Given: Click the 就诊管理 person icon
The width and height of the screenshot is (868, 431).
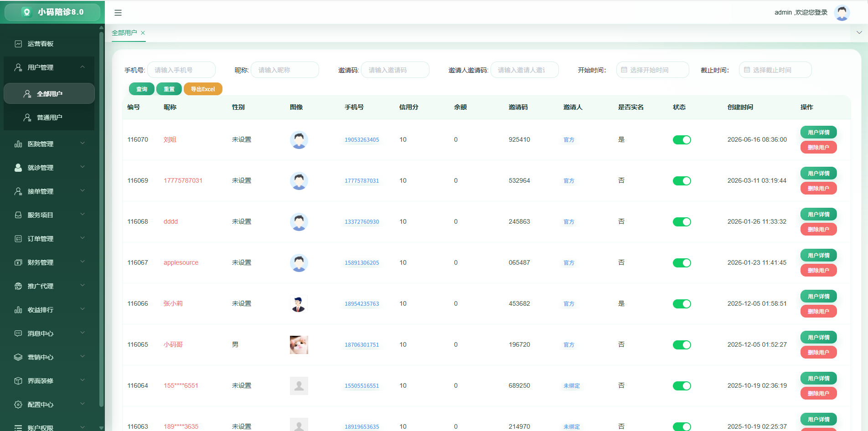Looking at the screenshot, I should tap(18, 168).
